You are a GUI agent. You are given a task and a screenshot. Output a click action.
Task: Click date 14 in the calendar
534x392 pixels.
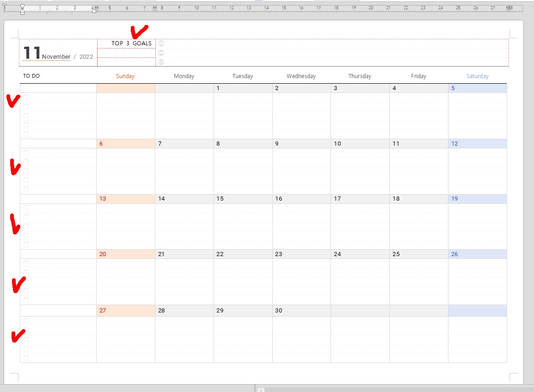pos(161,199)
